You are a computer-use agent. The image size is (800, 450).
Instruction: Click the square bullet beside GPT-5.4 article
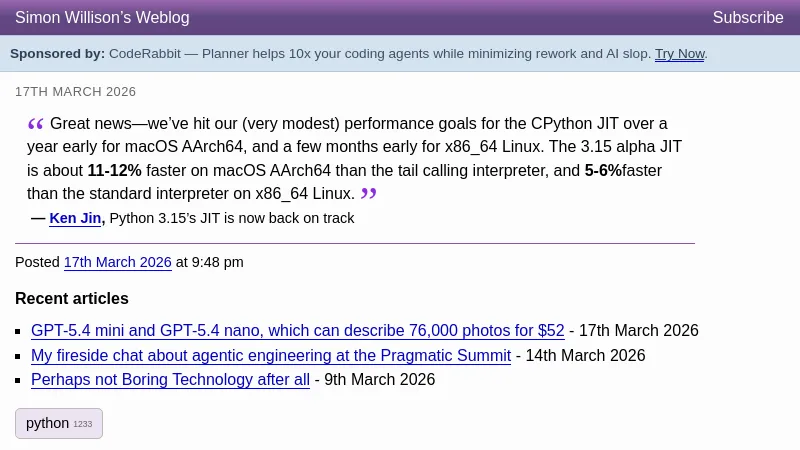click(x=18, y=332)
